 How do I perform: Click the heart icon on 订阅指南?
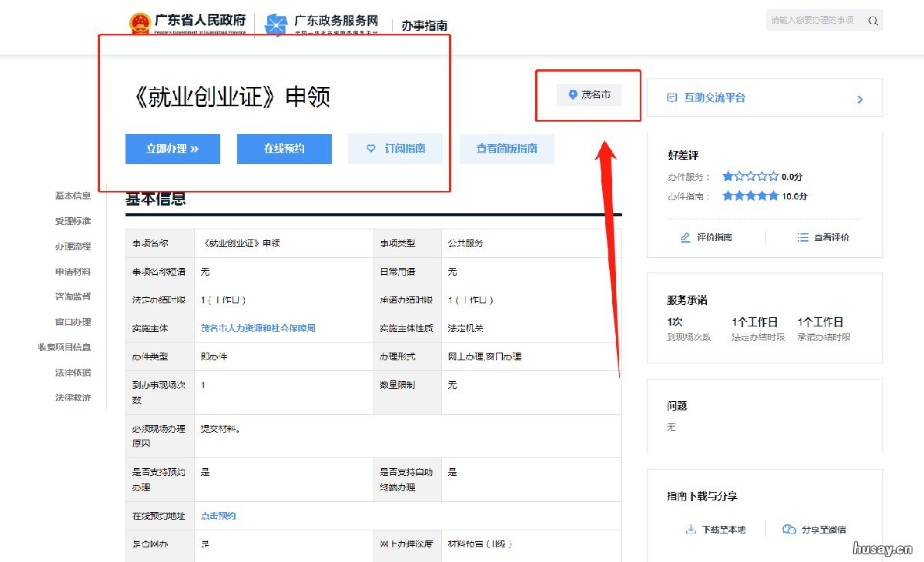370,149
